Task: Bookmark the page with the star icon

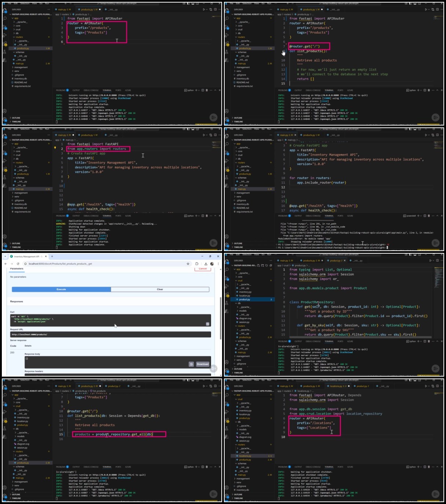Action: click(x=188, y=264)
